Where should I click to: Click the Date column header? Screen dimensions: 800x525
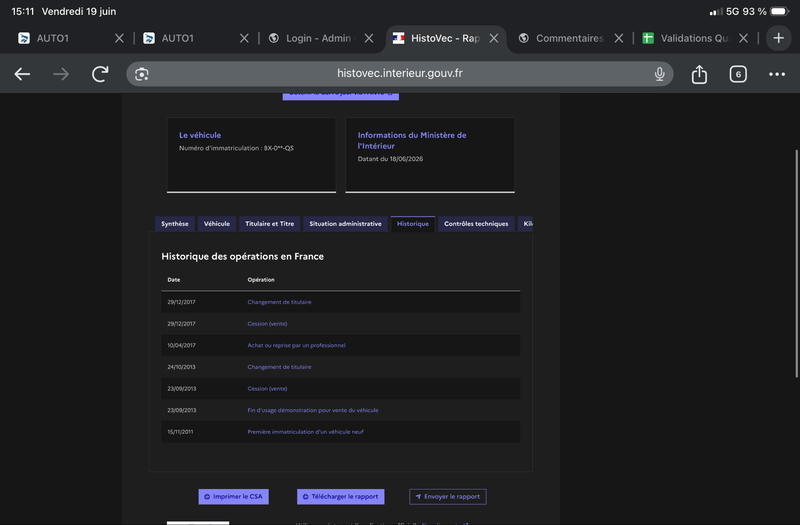click(173, 280)
